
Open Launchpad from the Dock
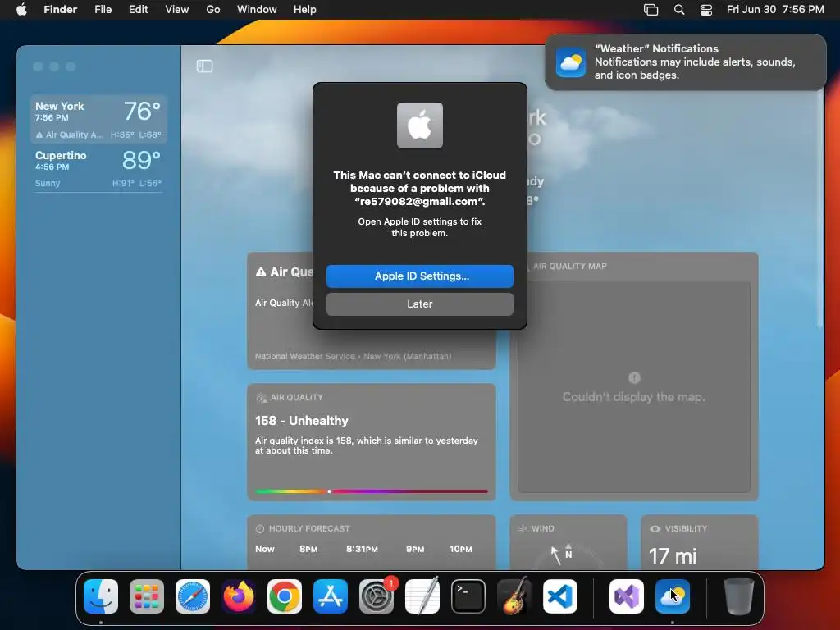(x=147, y=596)
